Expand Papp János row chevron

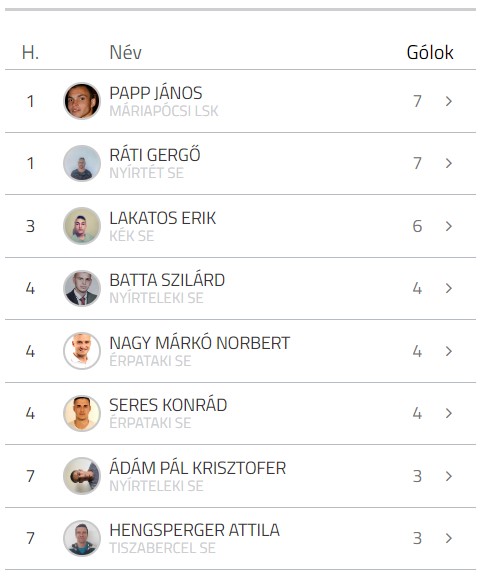449,101
